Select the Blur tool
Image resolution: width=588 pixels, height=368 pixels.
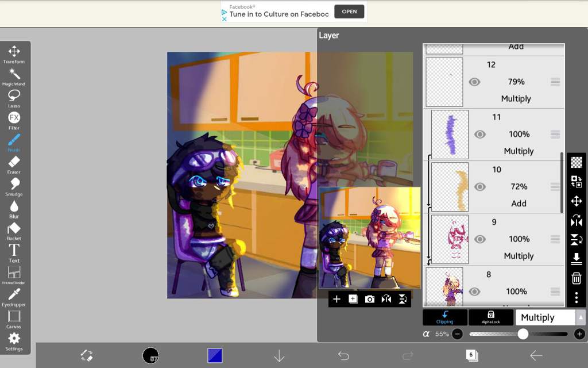[14, 209]
